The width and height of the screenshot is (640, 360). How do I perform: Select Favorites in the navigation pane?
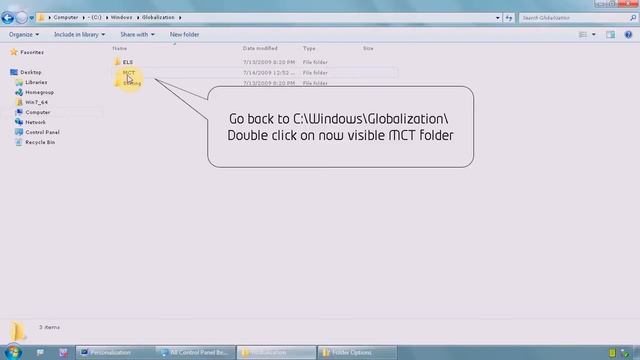32,52
